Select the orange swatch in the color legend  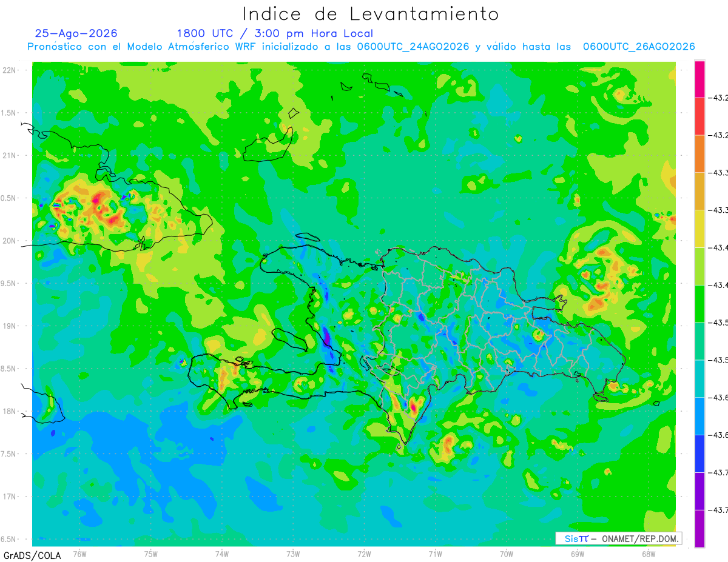coord(699,154)
